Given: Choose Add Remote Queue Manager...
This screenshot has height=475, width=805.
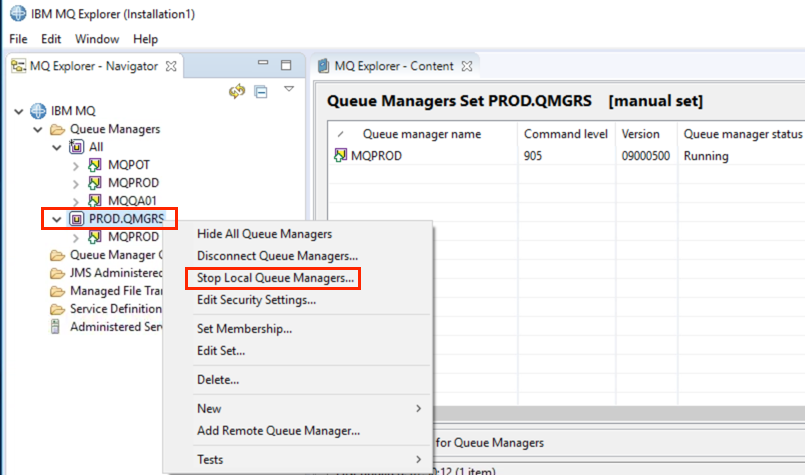Looking at the screenshot, I should pyautogui.click(x=298, y=431).
